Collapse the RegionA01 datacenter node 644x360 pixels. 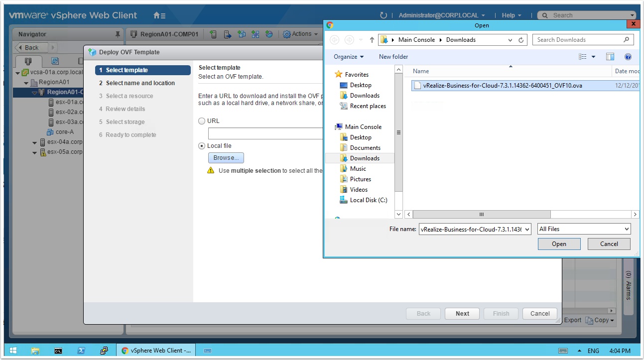tap(26, 83)
